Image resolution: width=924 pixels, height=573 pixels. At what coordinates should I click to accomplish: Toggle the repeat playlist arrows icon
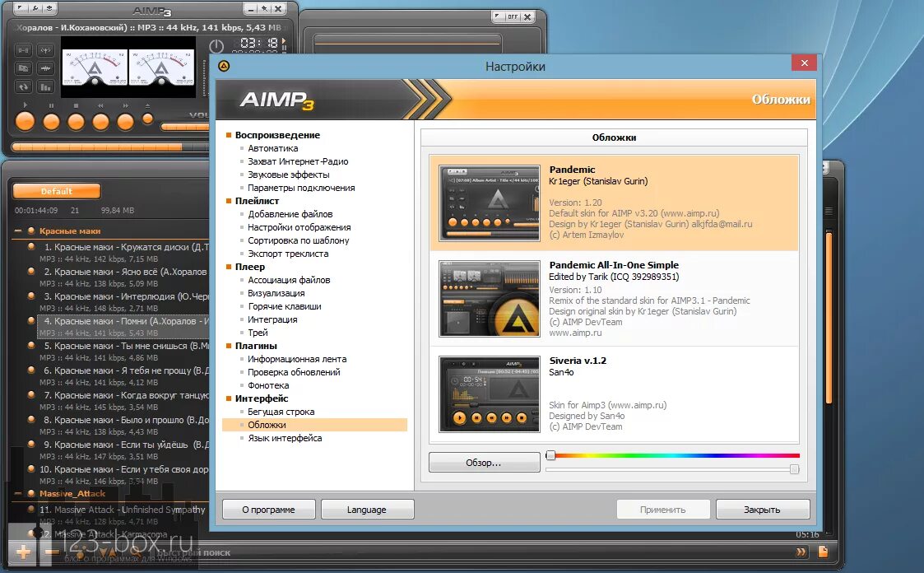point(24,86)
